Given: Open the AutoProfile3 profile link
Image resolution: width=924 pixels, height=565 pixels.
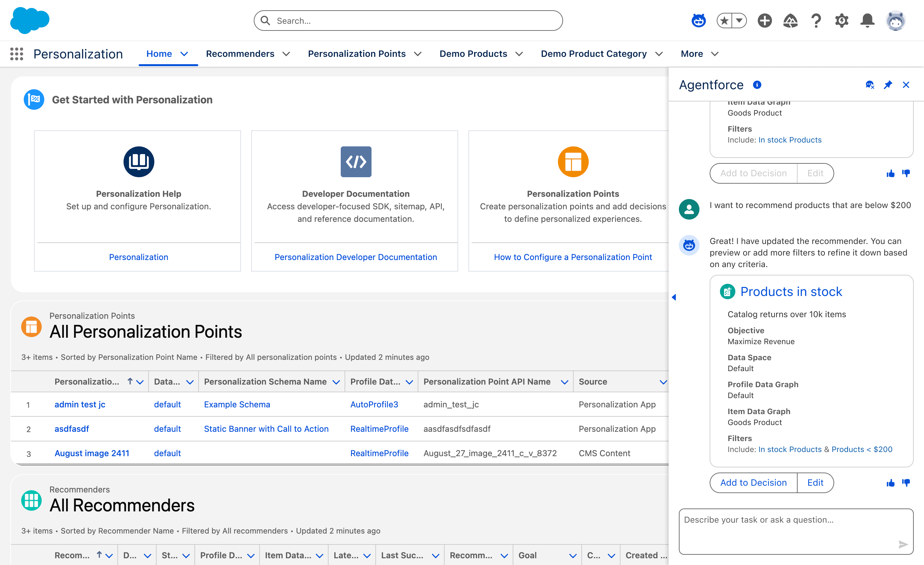Looking at the screenshot, I should click(x=374, y=404).
